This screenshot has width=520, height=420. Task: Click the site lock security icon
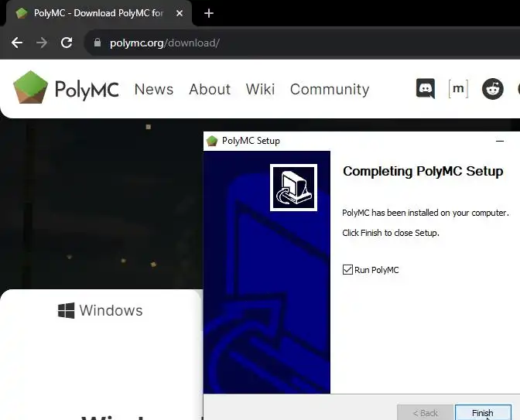point(97,43)
